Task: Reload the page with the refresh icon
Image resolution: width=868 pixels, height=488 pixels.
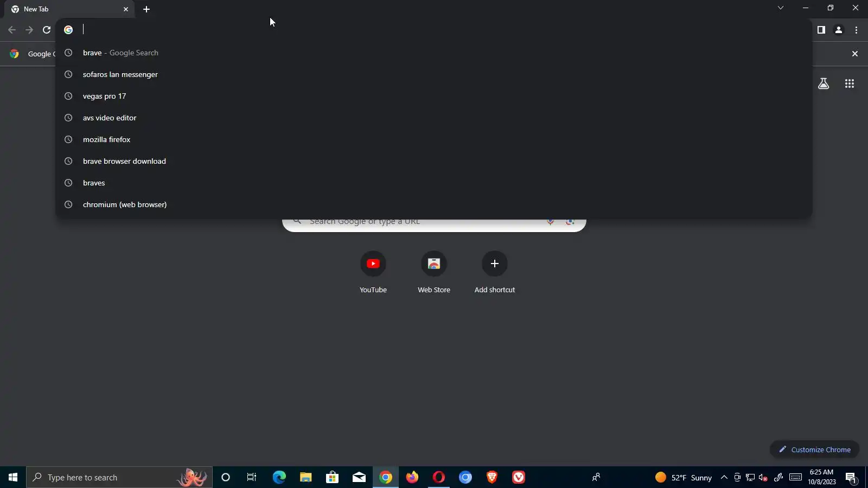Action: [x=47, y=30]
